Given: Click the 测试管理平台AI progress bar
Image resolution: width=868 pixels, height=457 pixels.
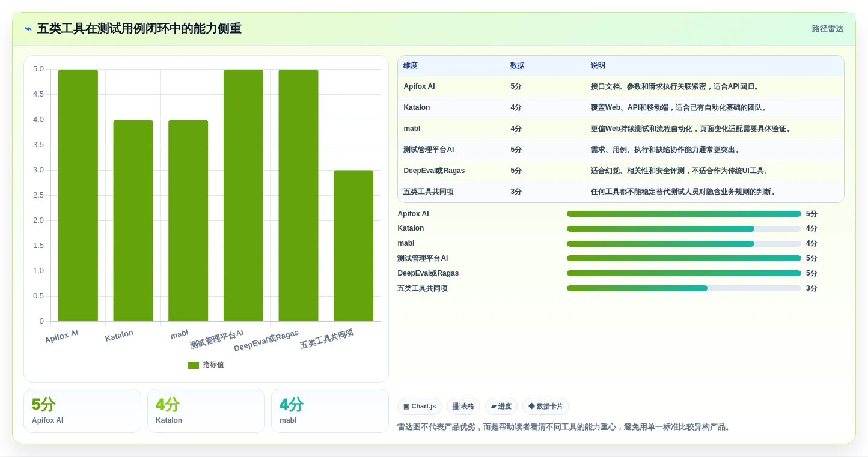Looking at the screenshot, I should coord(684,258).
